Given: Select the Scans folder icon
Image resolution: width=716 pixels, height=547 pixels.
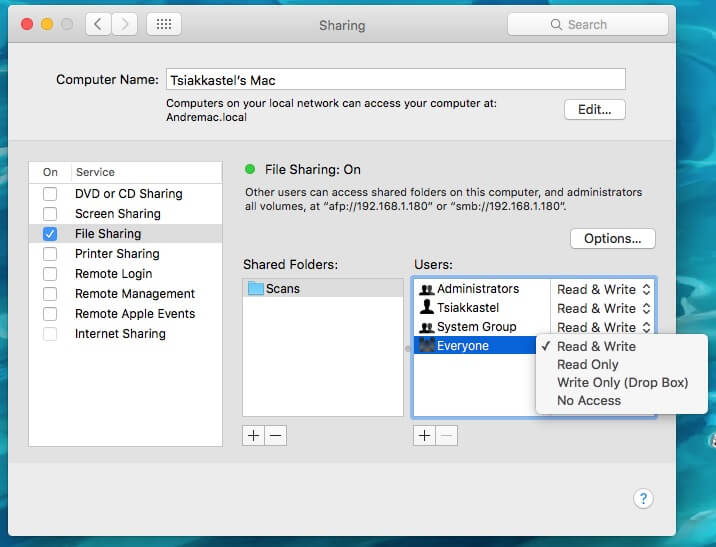Looking at the screenshot, I should (256, 289).
